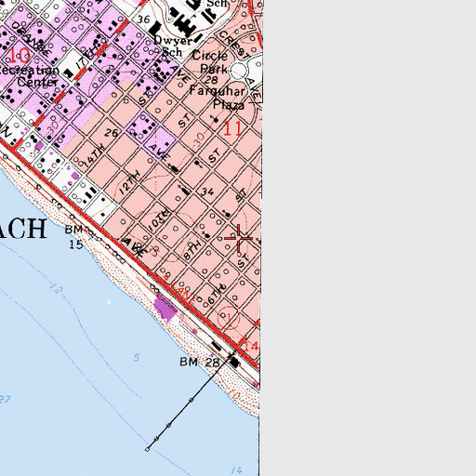Click the '10TH' street label
Viewport: 476px width, 476px height.
tap(159, 220)
